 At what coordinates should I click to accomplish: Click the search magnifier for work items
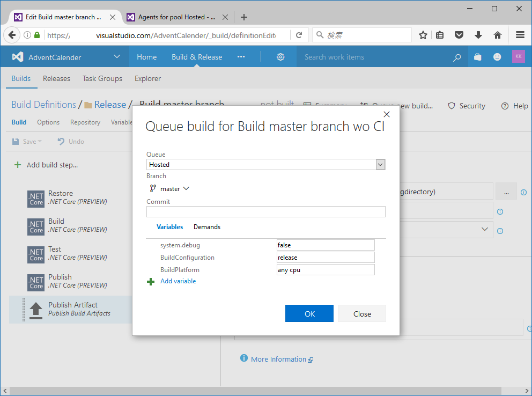(457, 57)
